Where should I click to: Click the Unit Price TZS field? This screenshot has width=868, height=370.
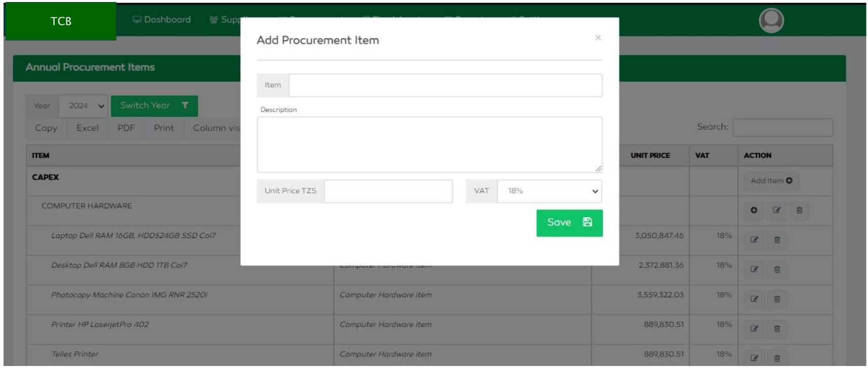[388, 191]
